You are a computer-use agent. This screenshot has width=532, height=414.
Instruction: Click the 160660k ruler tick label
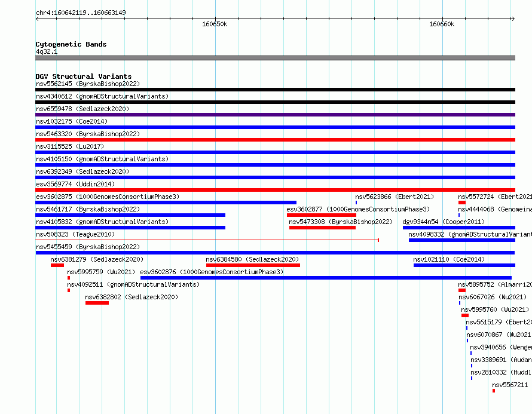(x=441, y=24)
